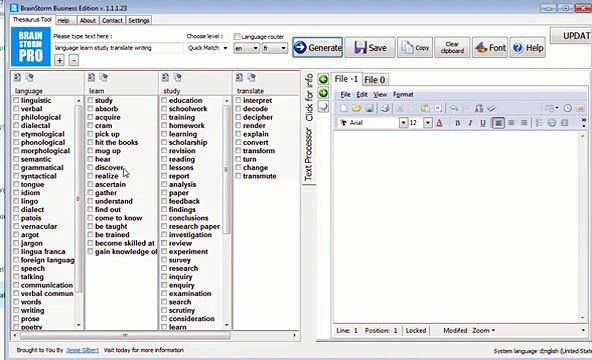Open the 'en' source language dropdown
Viewport: 592px width, 360px height.
coord(246,48)
